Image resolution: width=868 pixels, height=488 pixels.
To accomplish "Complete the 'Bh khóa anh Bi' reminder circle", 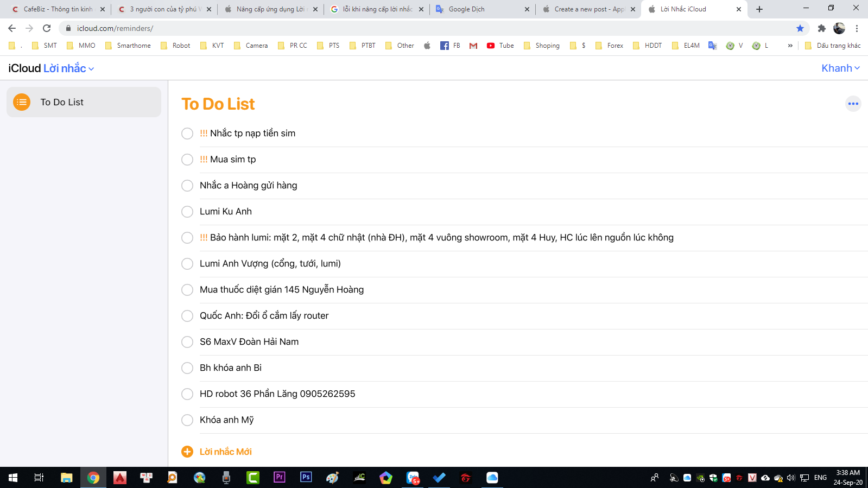I will pyautogui.click(x=187, y=368).
